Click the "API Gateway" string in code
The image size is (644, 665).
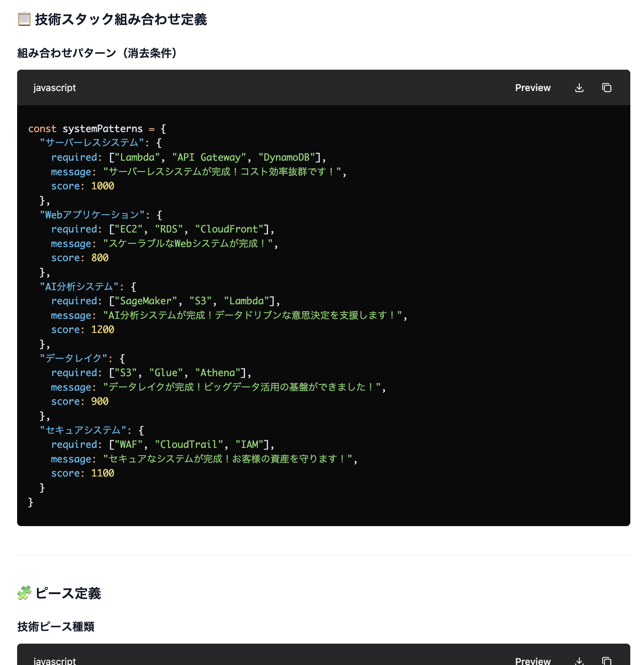tap(209, 157)
